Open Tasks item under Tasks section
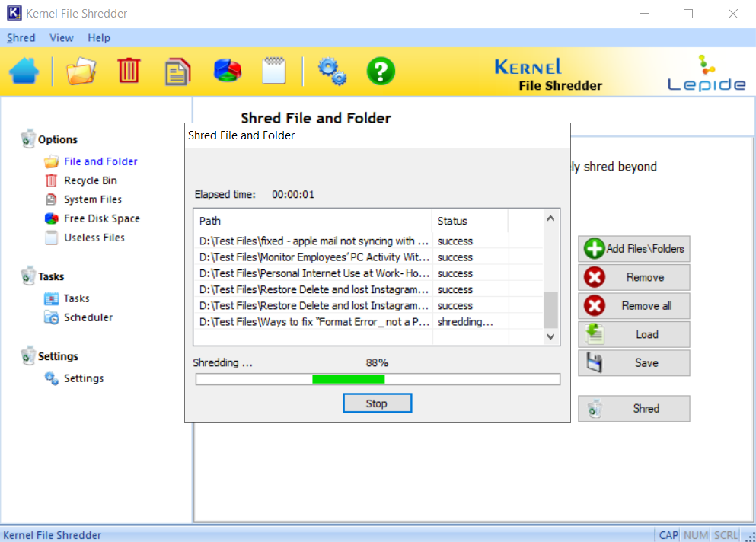This screenshot has height=542, width=756. pos(76,298)
